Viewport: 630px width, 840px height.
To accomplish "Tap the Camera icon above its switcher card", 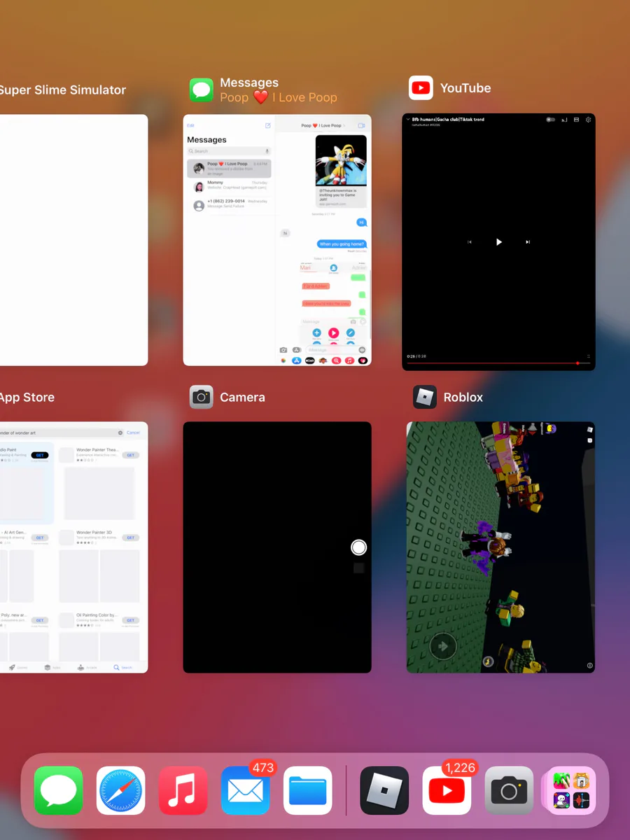I will click(x=202, y=397).
